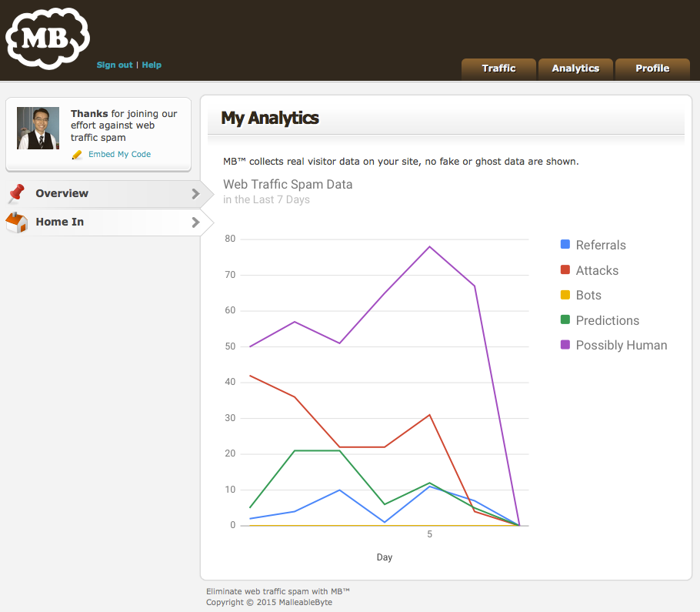Open the Help link
700x612 pixels.
tap(152, 65)
